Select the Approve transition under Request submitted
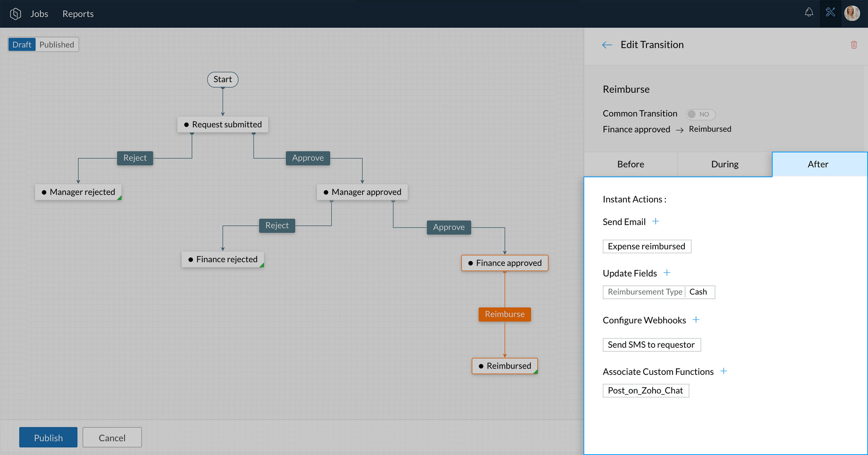868x455 pixels. click(x=308, y=158)
